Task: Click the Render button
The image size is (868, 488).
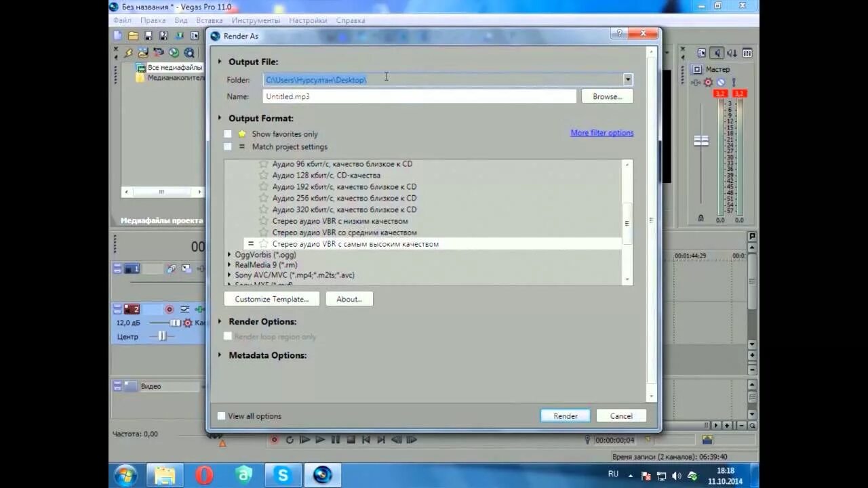Action: coord(566,416)
